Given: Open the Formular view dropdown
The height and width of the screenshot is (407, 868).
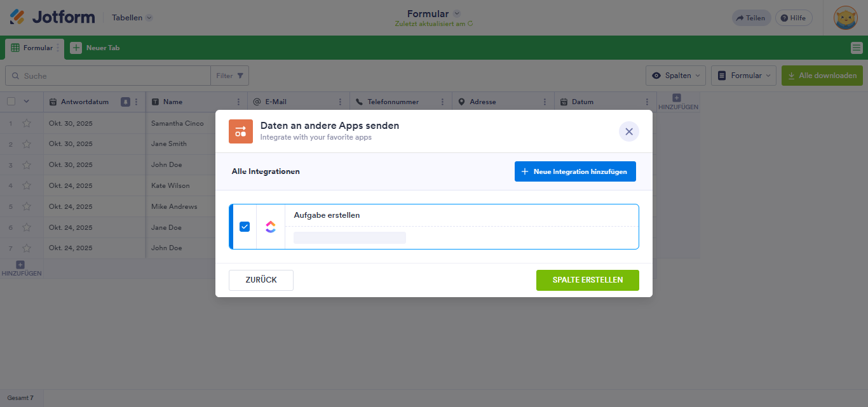Looking at the screenshot, I should pos(743,75).
